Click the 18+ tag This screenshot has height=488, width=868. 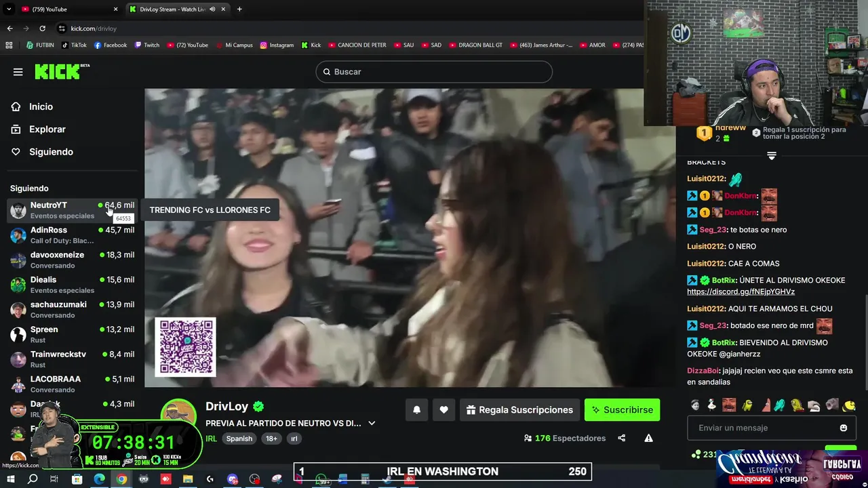(x=271, y=439)
